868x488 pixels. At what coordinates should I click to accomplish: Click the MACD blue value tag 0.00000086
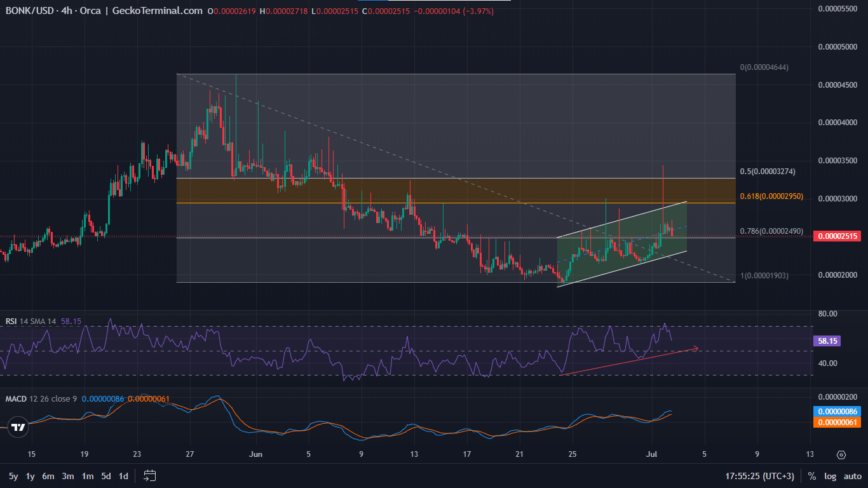tap(837, 411)
